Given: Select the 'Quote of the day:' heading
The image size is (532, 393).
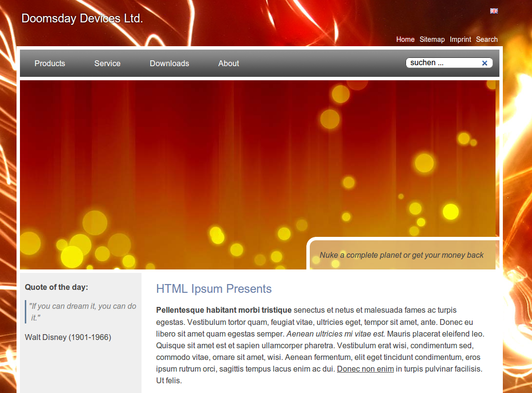Looking at the screenshot, I should [x=56, y=287].
